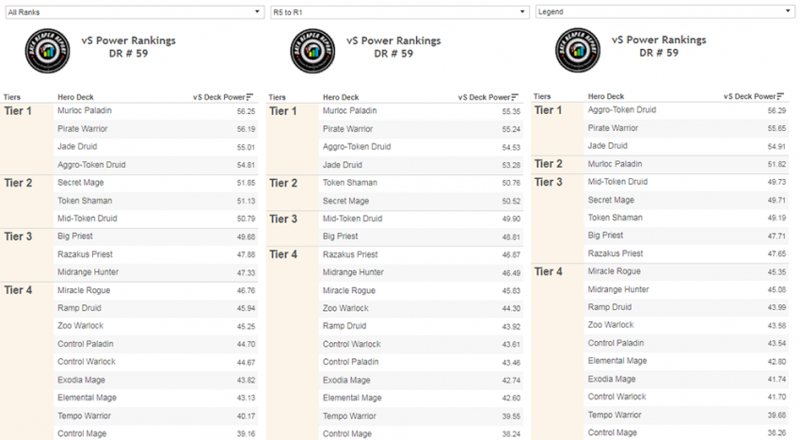Select Tier 3 label in All Ranks panel
Screen dimensions: 800x440
point(18,236)
